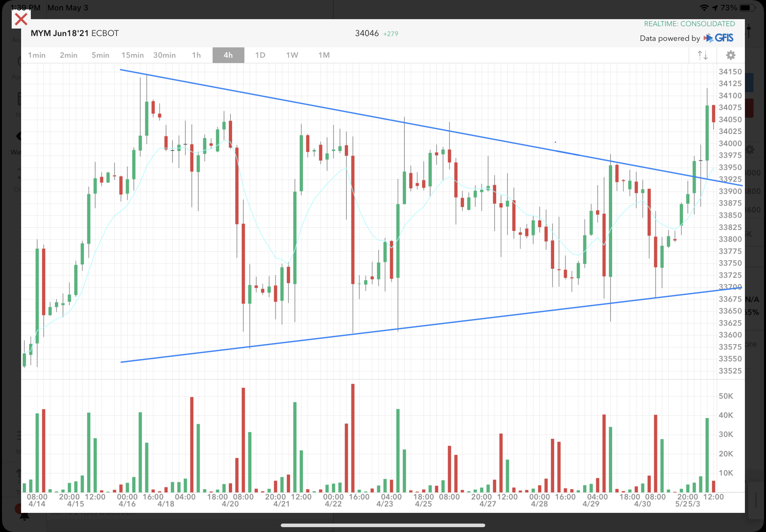This screenshot has height=532, width=766.
Task: Tap the 34046 last price label
Action: [x=366, y=33]
